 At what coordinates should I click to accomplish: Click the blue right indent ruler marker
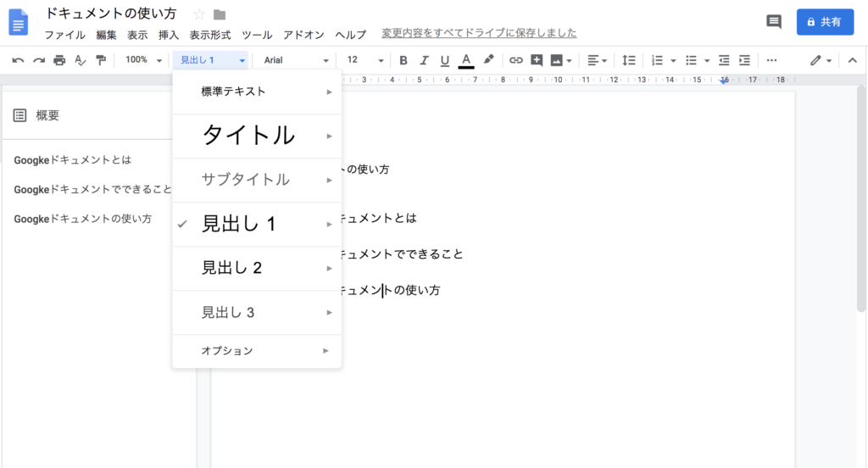(724, 81)
